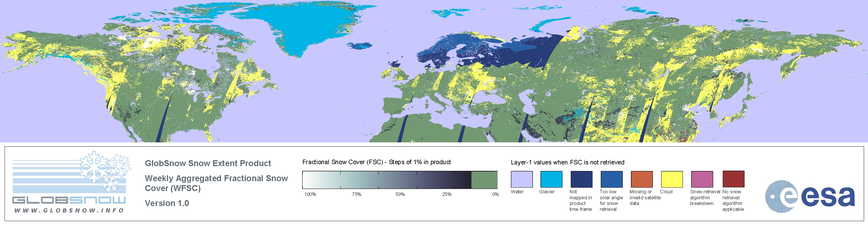868x225 pixels.
Task: Click the 'Missing or invalid satellite data' swatch
Action: [642, 179]
